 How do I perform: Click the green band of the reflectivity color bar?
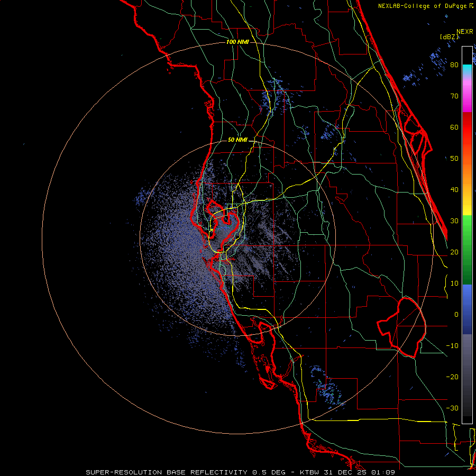point(467,250)
